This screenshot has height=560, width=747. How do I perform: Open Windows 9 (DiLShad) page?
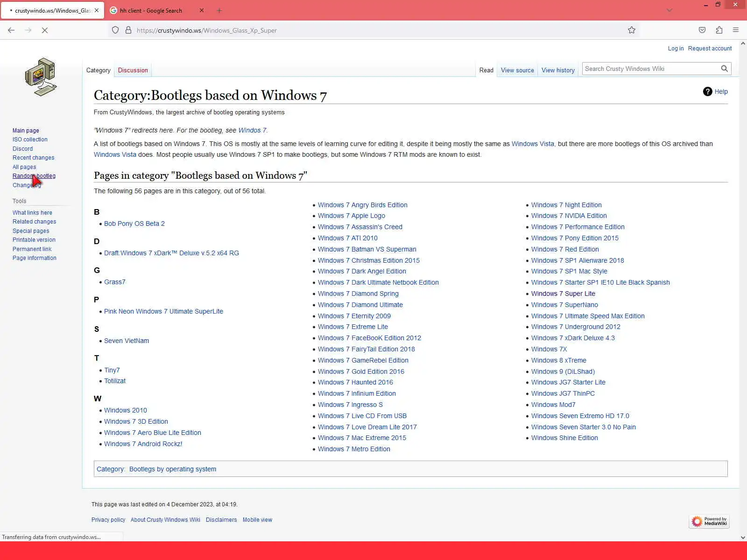pyautogui.click(x=563, y=371)
